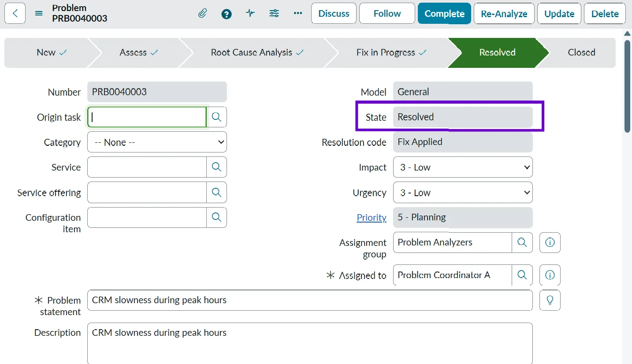Viewport: 632px width, 364px height.
Task: Show Assignment group info icon
Action: pyautogui.click(x=550, y=242)
